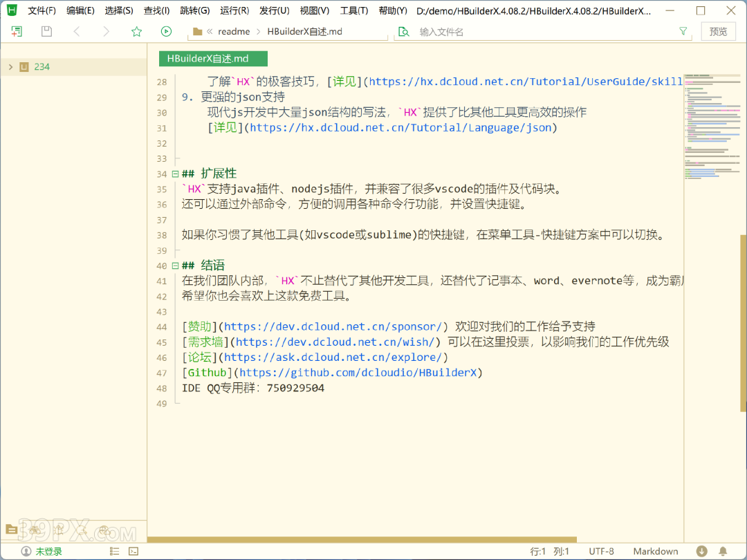Open the 发行(U) menu
This screenshot has width=747, height=560.
click(x=275, y=10)
